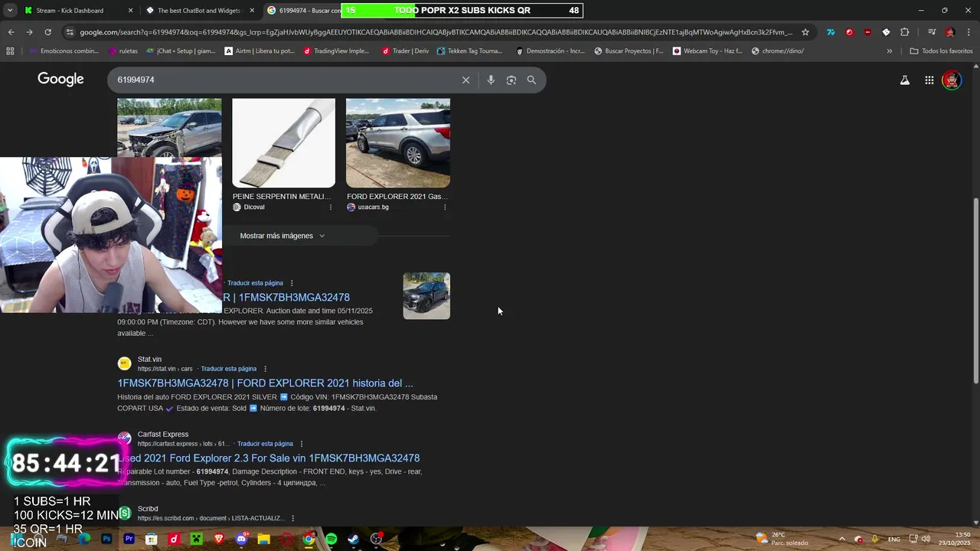Open Discord from the taskbar

tap(242, 539)
